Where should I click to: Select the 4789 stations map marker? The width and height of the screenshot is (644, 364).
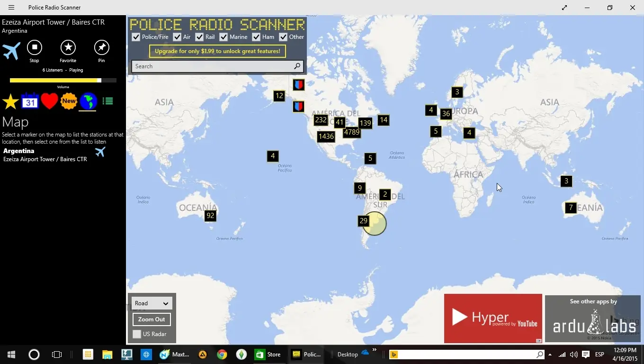352,132
